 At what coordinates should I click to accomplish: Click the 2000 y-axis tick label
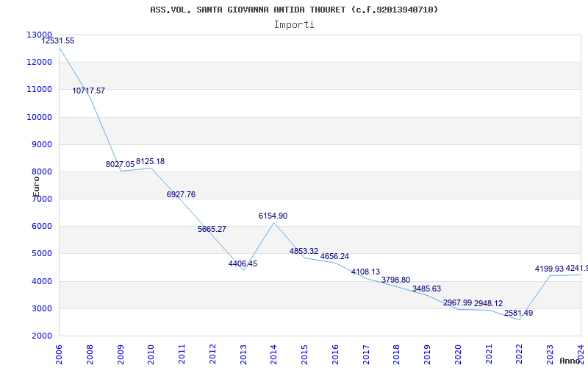41,336
